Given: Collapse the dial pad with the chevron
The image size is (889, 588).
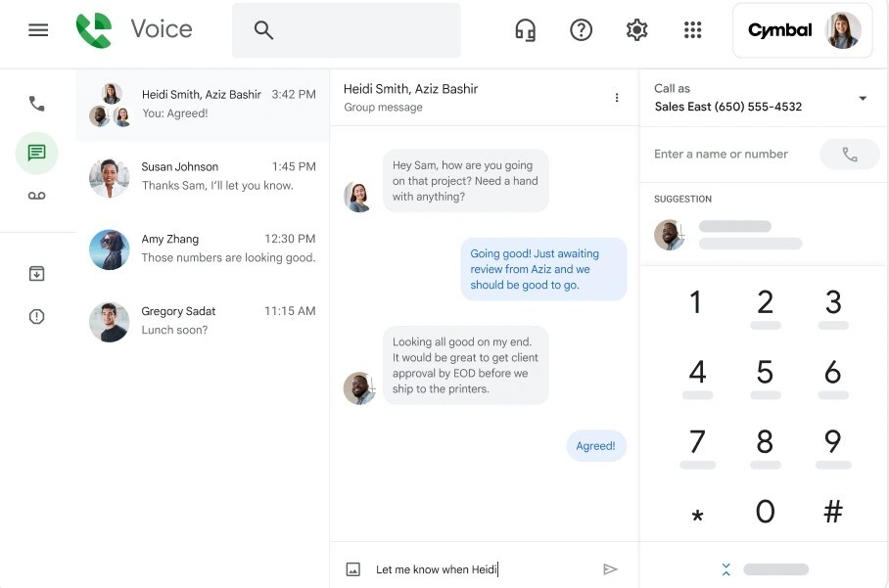Looking at the screenshot, I should click(x=725, y=568).
